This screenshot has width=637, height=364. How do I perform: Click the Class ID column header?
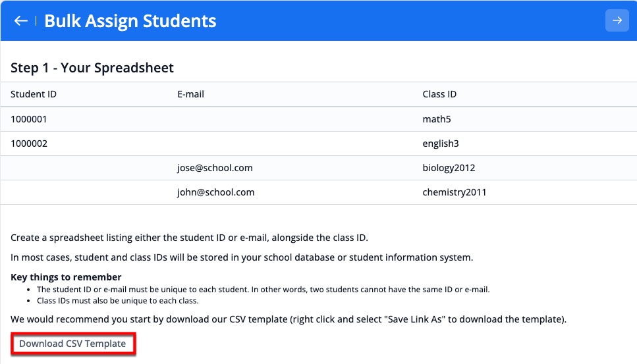[x=439, y=94]
